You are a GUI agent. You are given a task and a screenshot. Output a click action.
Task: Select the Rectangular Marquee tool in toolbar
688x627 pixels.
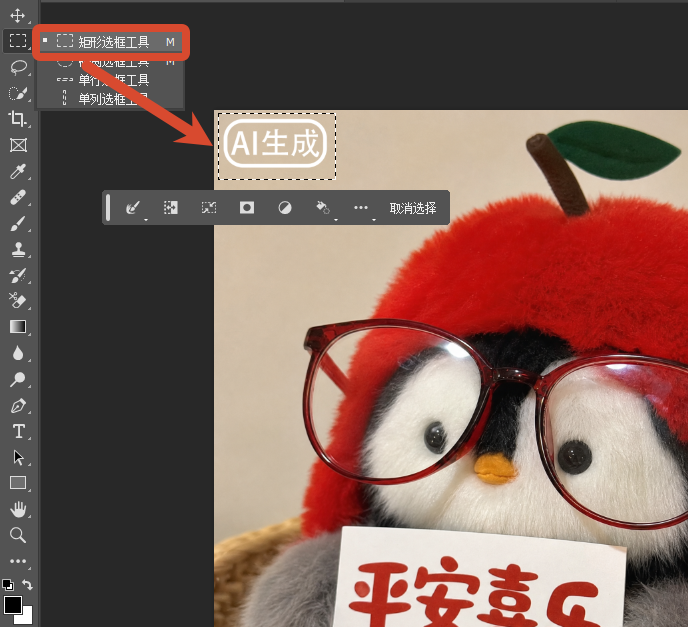(18, 41)
